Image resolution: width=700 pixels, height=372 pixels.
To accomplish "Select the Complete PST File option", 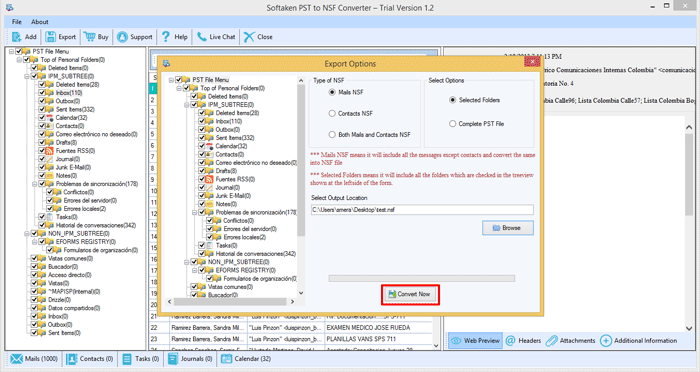I will coord(452,124).
